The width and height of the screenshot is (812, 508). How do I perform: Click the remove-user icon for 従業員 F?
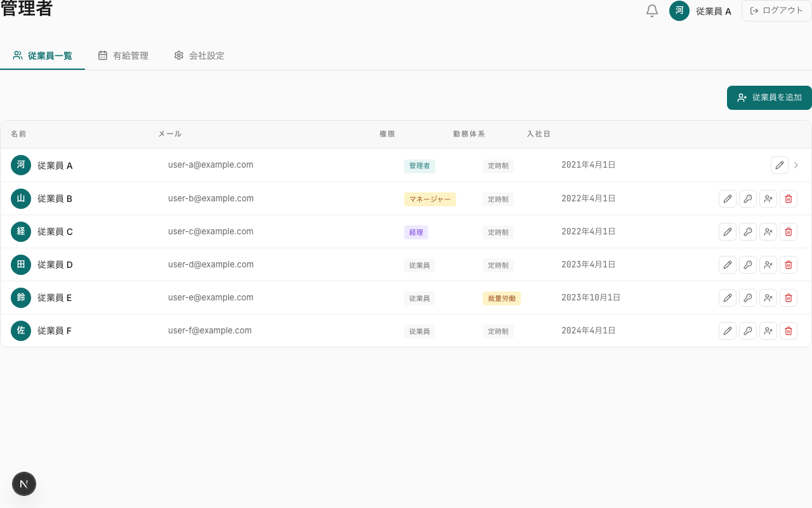768,331
